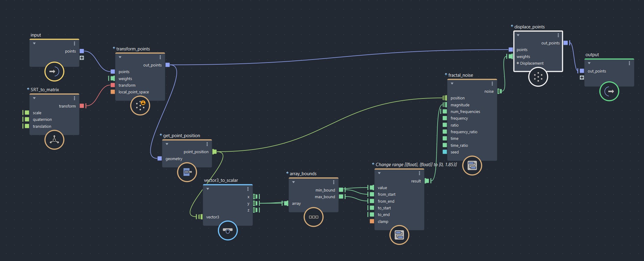Click the vector3_to_scalar node's round icon
This screenshot has height=261, width=644.
coord(228,230)
